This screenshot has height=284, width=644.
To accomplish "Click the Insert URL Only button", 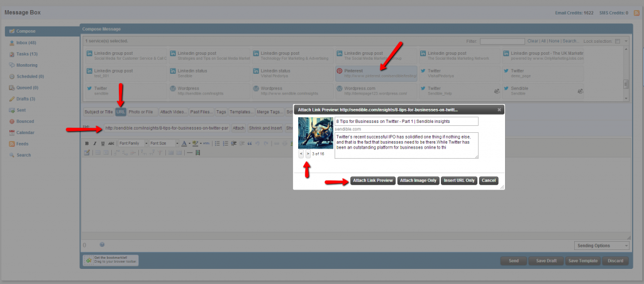I will click(x=458, y=181).
